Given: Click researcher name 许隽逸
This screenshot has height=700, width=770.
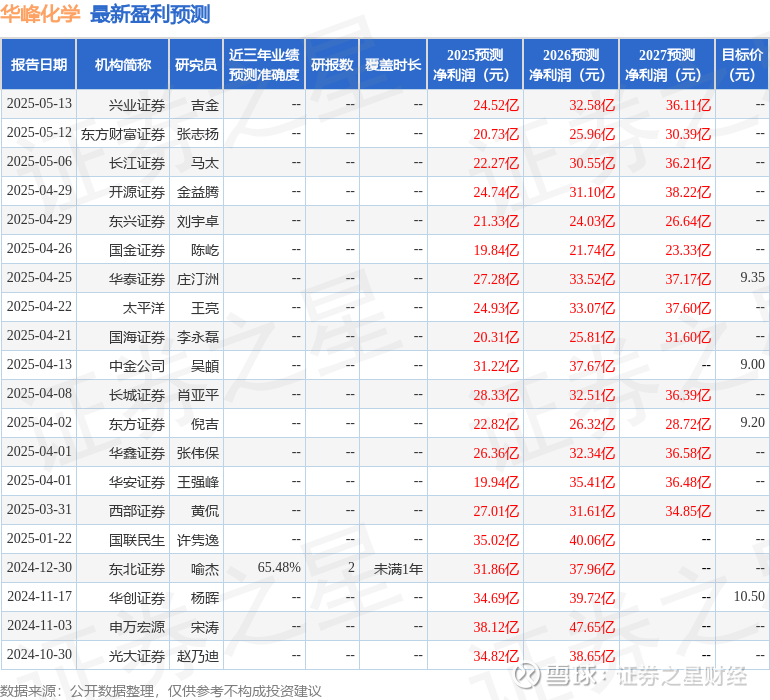Looking at the screenshot, I should point(198,540).
